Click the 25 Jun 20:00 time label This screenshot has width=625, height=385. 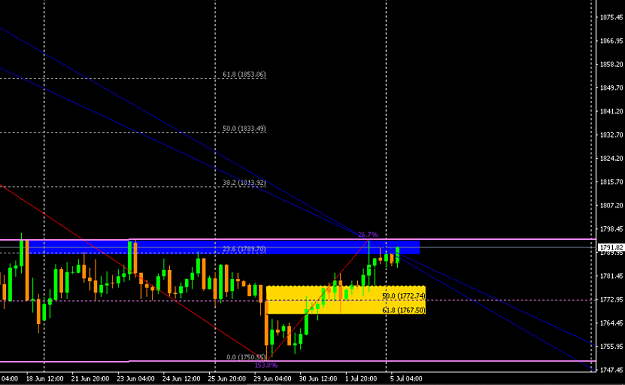(x=227, y=378)
